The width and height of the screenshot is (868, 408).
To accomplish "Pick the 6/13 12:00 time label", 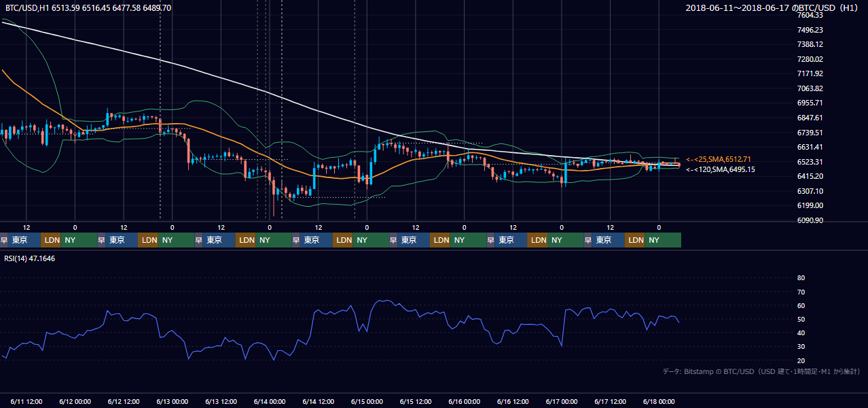I will pos(221,402).
